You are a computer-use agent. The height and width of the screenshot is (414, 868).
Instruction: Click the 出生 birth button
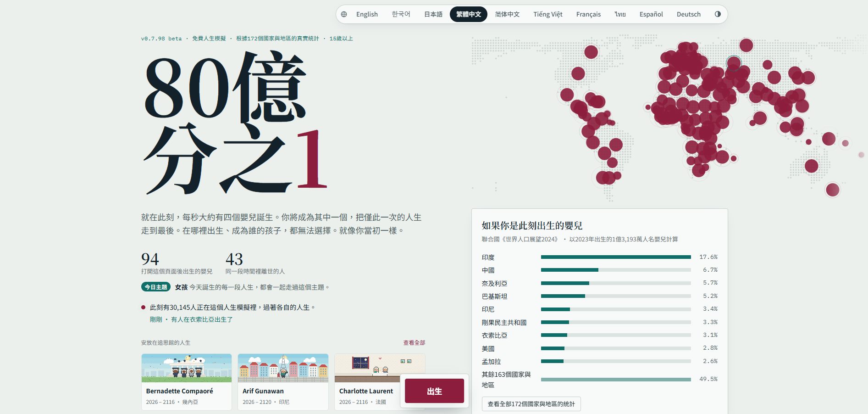[x=434, y=391]
